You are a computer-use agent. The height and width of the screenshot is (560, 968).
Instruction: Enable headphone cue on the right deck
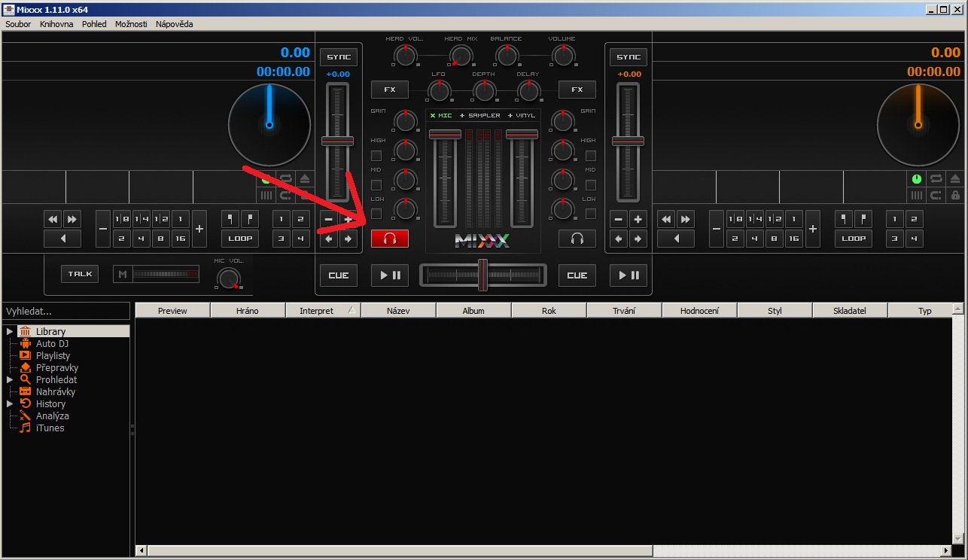pyautogui.click(x=577, y=239)
